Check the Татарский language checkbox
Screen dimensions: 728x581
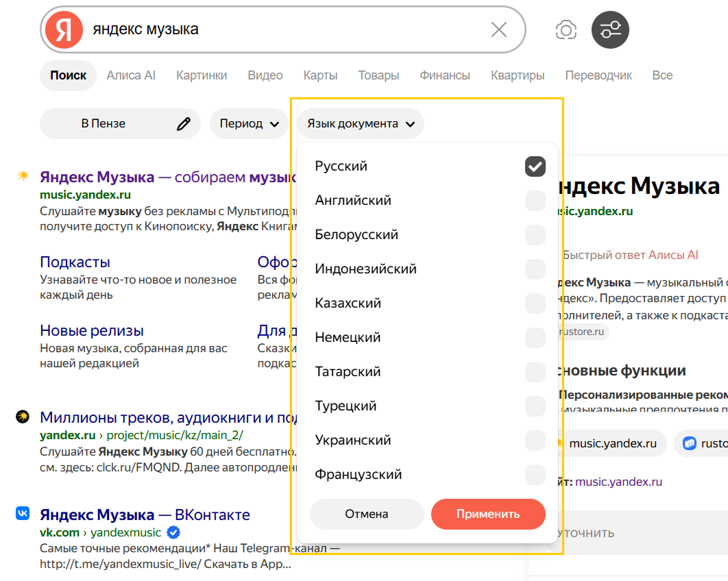[535, 372]
